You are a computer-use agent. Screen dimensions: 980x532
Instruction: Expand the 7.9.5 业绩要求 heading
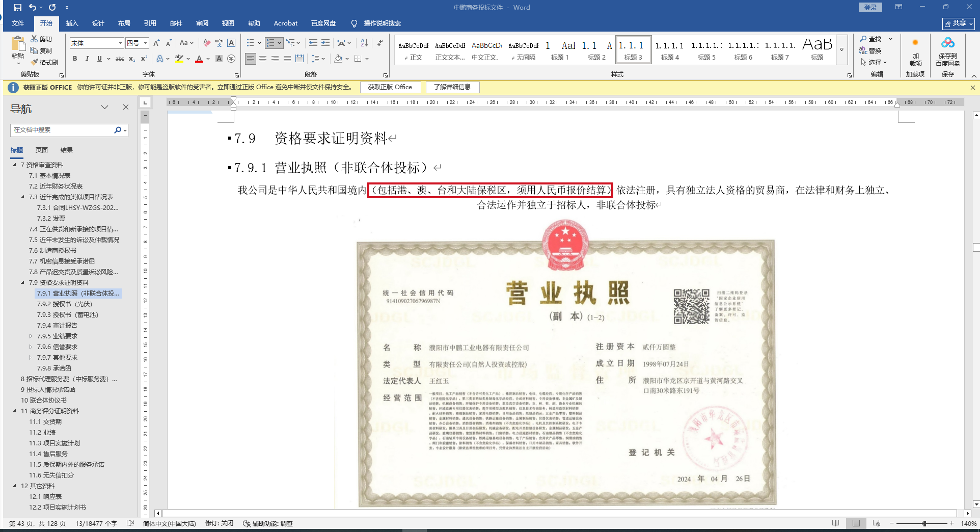tap(31, 336)
